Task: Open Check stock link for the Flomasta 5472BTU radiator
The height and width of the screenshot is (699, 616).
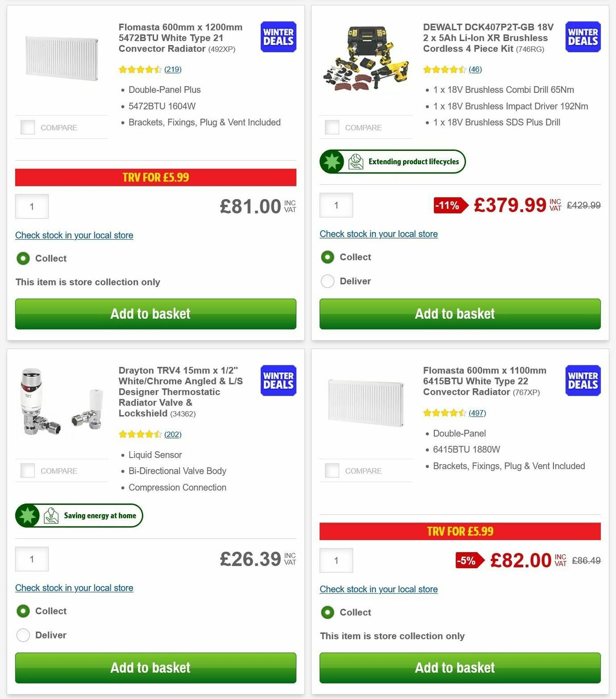Action: (x=74, y=235)
